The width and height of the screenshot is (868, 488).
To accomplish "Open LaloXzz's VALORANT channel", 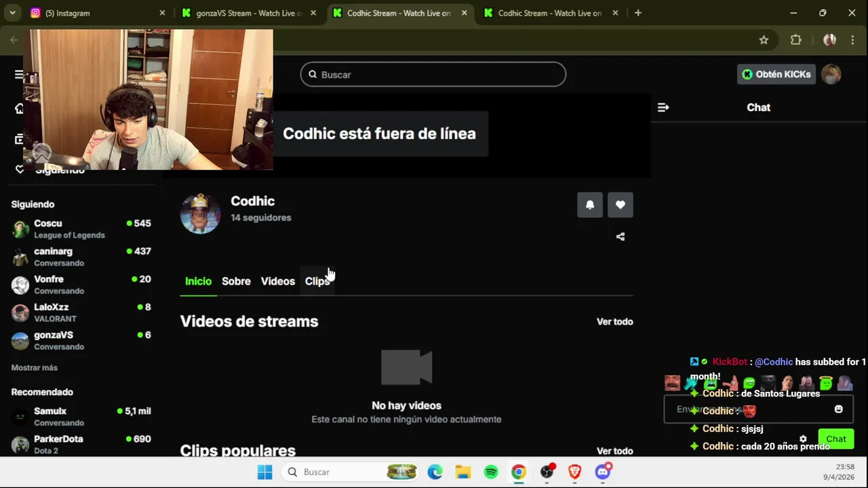I will tap(81, 312).
